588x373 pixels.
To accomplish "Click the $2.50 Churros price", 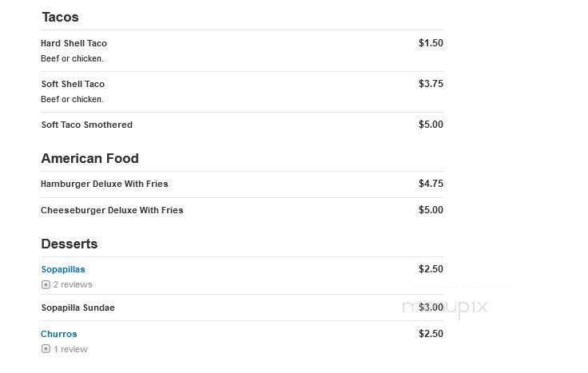I will coord(431,333).
